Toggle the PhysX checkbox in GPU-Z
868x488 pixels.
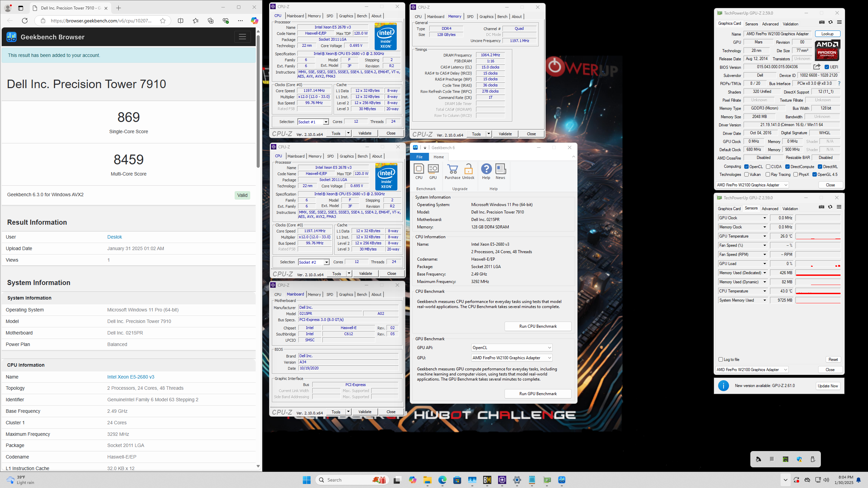(x=795, y=175)
